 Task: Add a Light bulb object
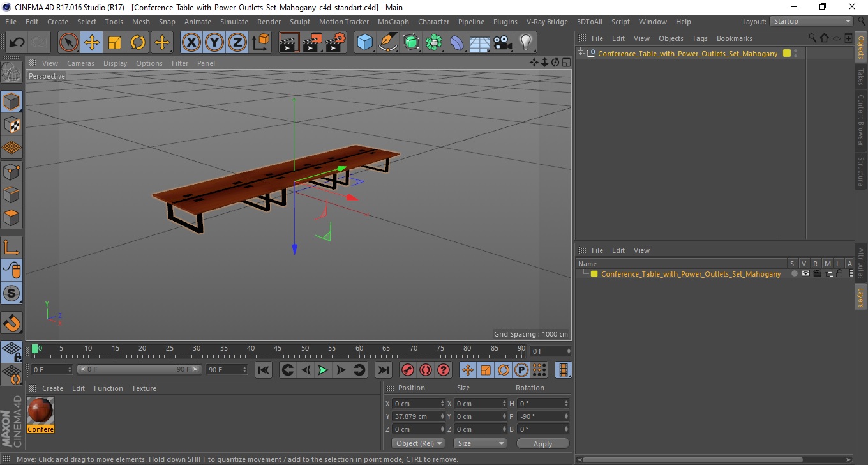point(525,43)
